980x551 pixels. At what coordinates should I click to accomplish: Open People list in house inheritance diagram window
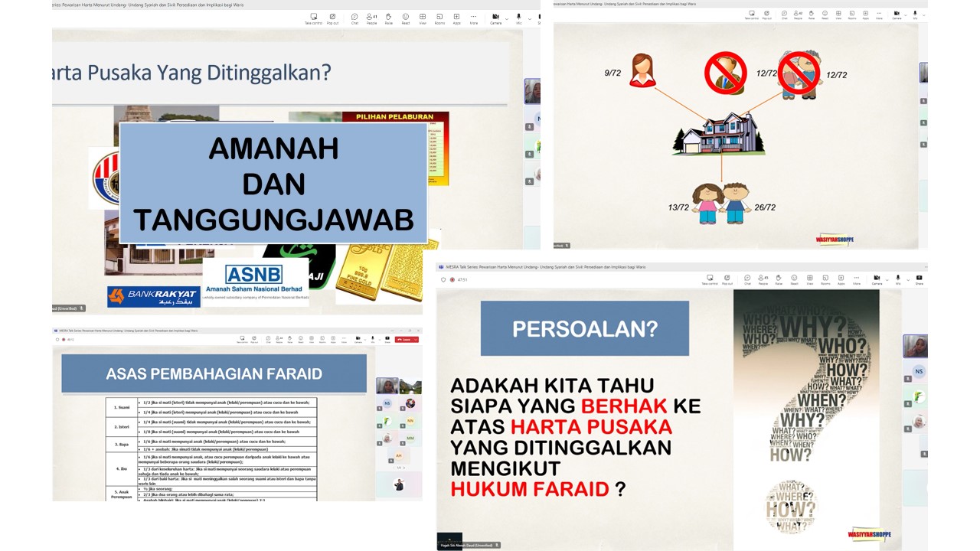[x=796, y=15]
